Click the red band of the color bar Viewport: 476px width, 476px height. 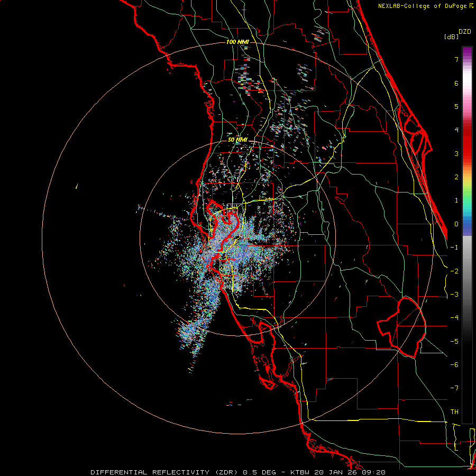[467, 144]
